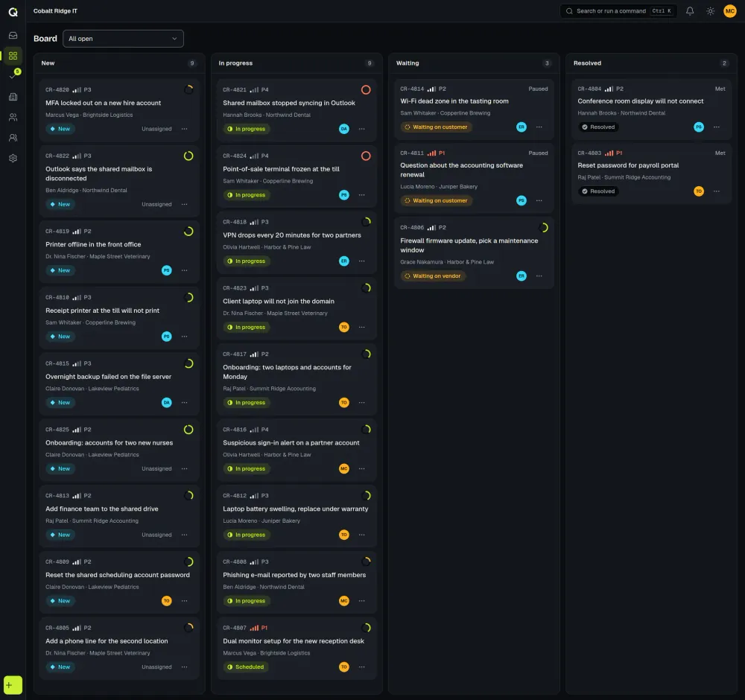745x700 pixels.
Task: Click Scheduled status pill on CR-4807
Action: pyautogui.click(x=246, y=666)
